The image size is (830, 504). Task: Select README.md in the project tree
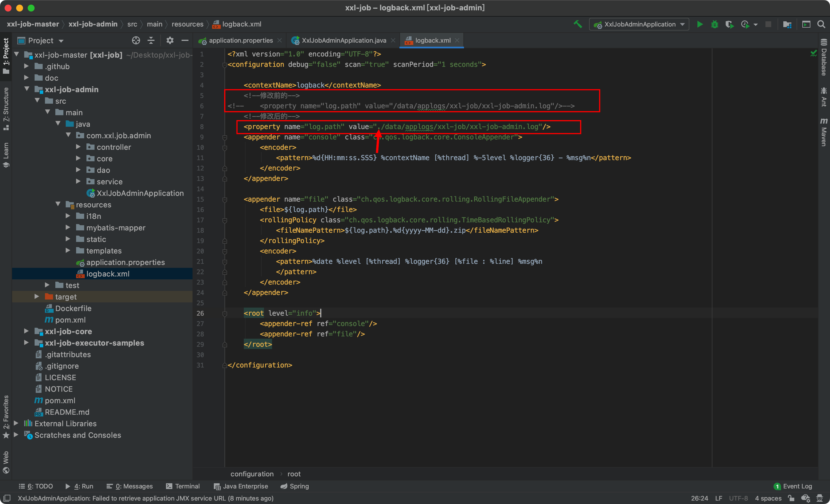(67, 412)
